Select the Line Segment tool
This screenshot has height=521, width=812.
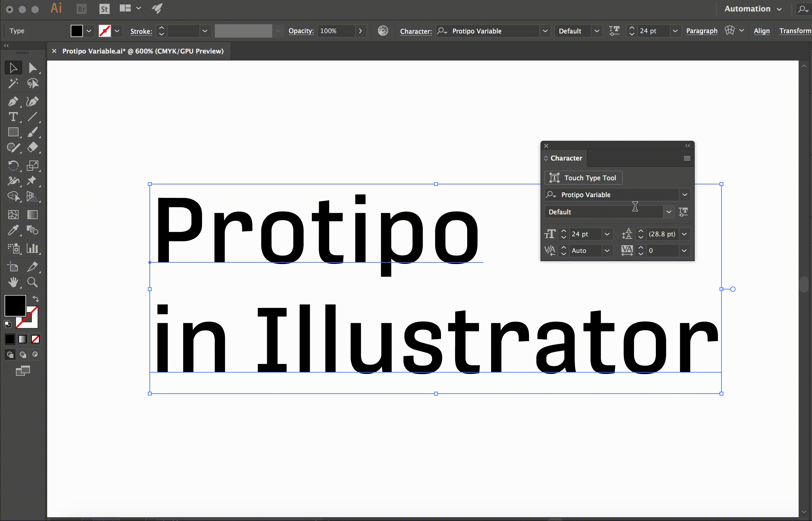[x=33, y=117]
